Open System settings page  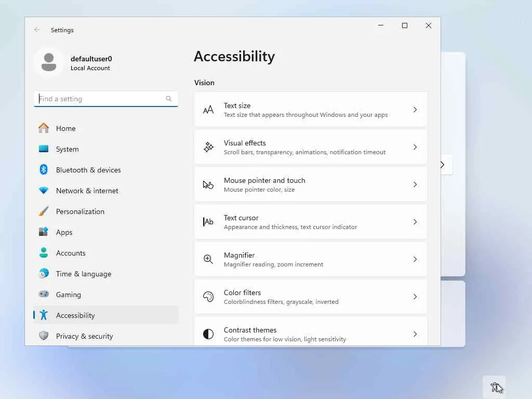click(x=106, y=149)
